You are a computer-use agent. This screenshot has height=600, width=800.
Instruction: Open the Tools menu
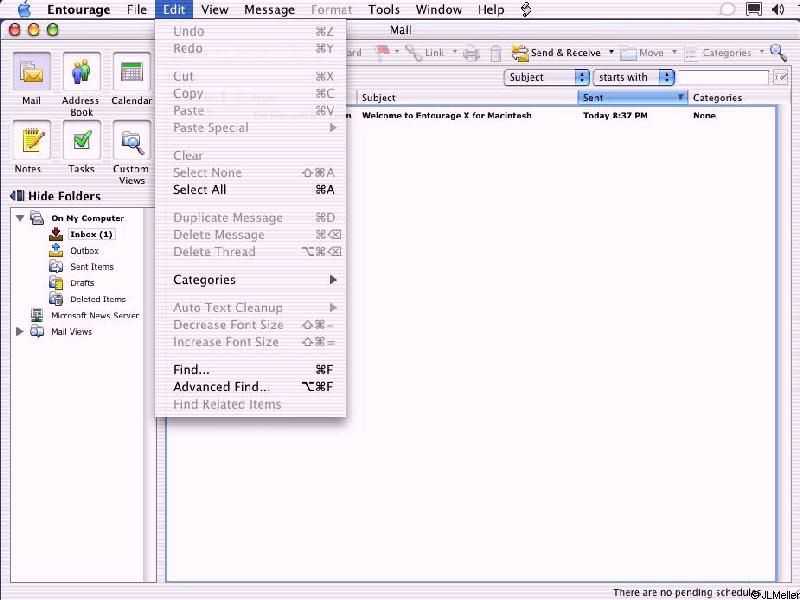tap(384, 9)
